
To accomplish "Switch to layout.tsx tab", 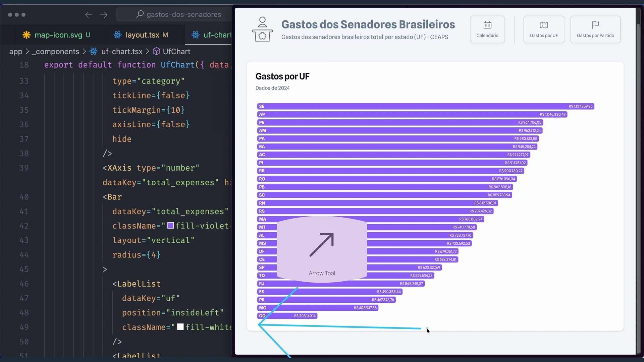I will (142, 35).
